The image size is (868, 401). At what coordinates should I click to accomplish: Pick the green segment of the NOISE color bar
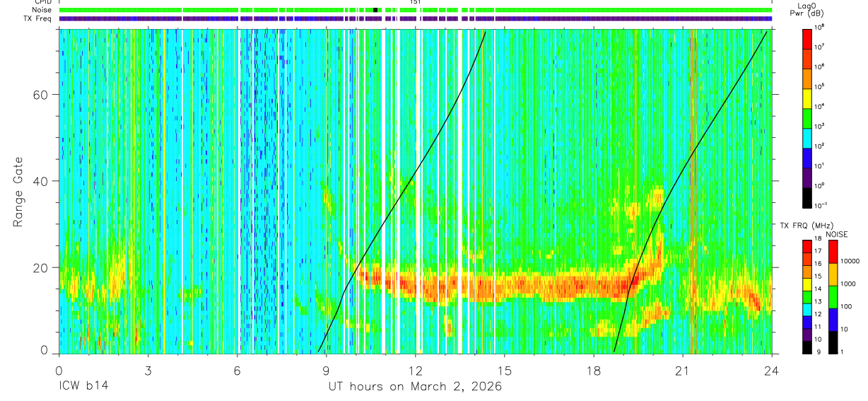click(833, 296)
